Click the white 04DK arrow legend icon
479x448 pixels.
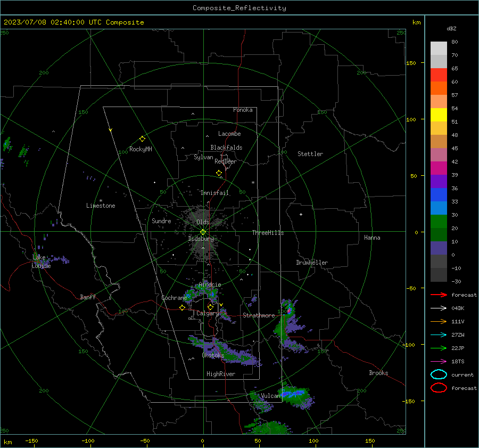click(439, 308)
